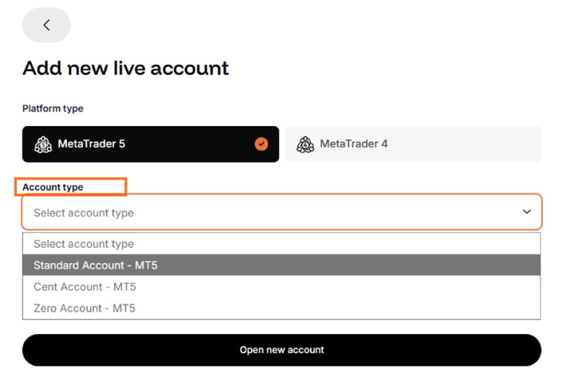Choose Standard Account - MT5 from list
The width and height of the screenshot is (562, 392).
click(282, 265)
